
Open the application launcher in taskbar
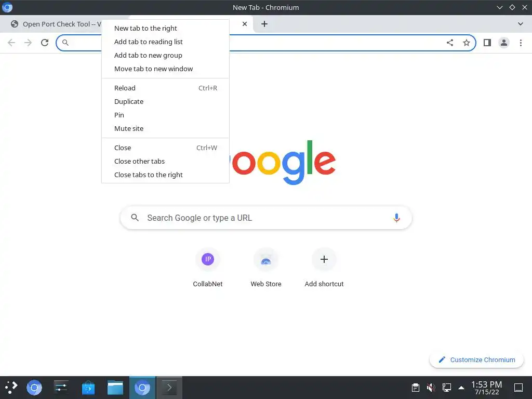point(11,388)
